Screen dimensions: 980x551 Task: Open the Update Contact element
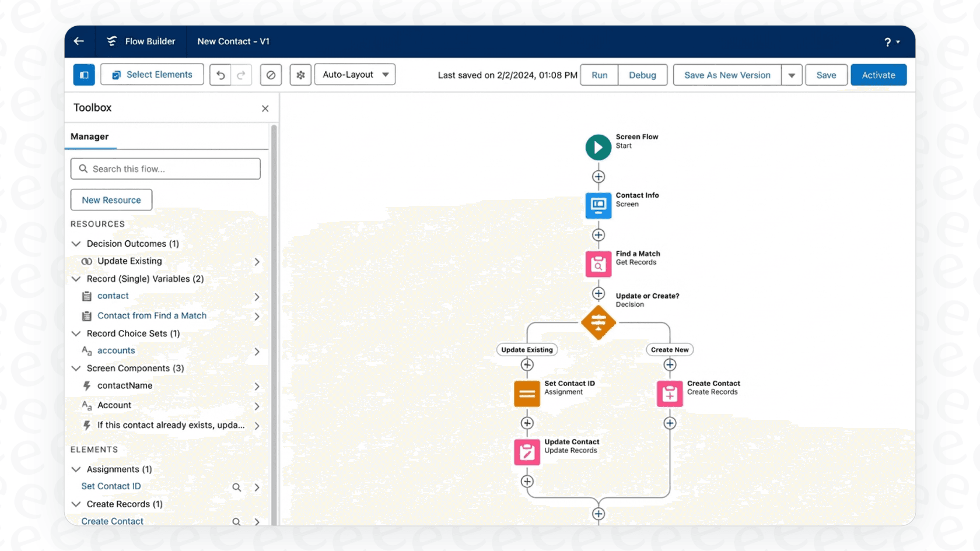pos(527,452)
